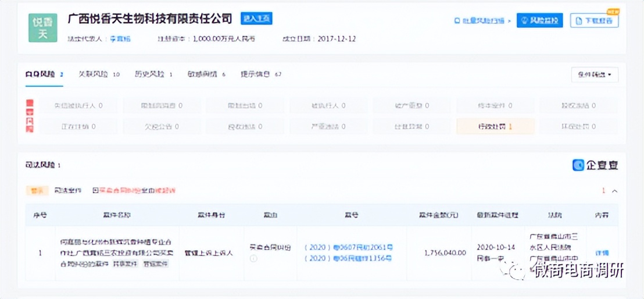Image resolution: width=644 pixels, height=299 pixels.
Task: Click the 详情 details link in row 1
Action: point(602,253)
